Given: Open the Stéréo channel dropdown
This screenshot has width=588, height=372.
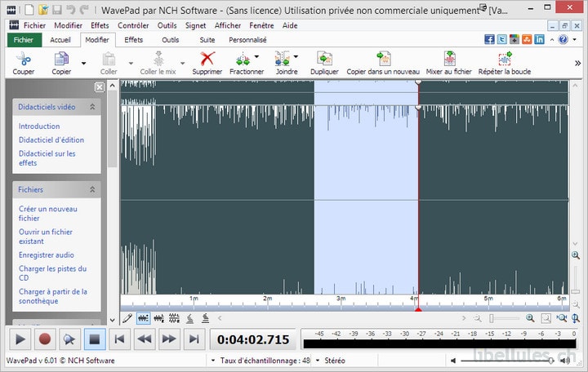Looking at the screenshot, I should [318, 361].
